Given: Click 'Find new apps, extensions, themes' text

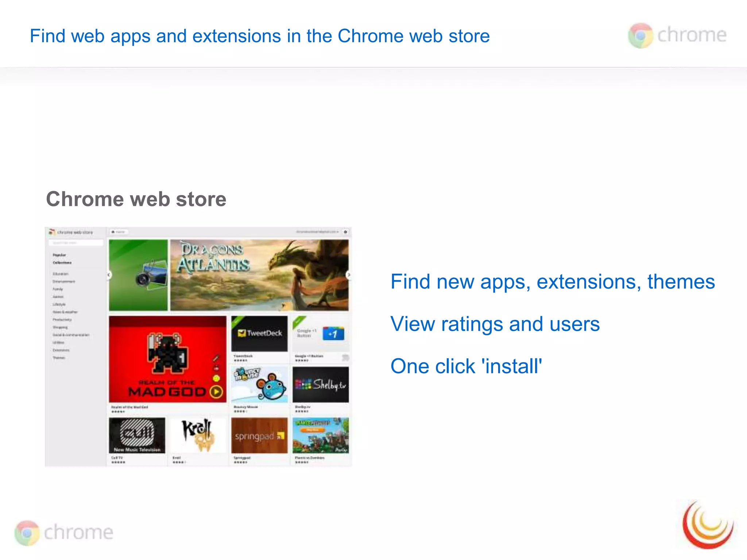Looking at the screenshot, I should click(553, 282).
